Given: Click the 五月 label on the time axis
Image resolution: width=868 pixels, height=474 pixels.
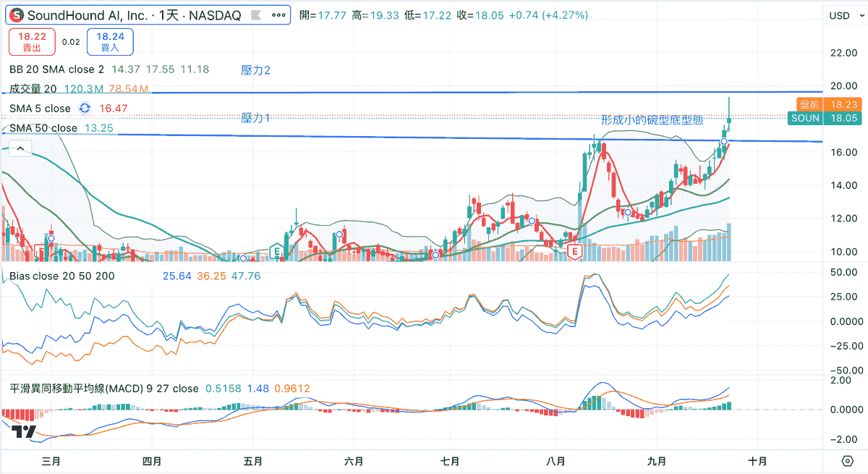Looking at the screenshot, I should [x=253, y=460].
